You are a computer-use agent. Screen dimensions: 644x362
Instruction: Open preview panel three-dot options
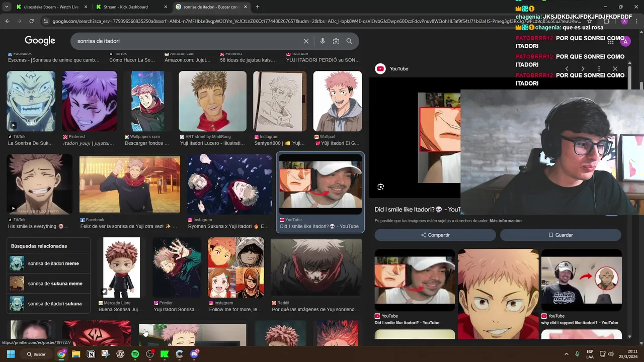pyautogui.click(x=599, y=69)
